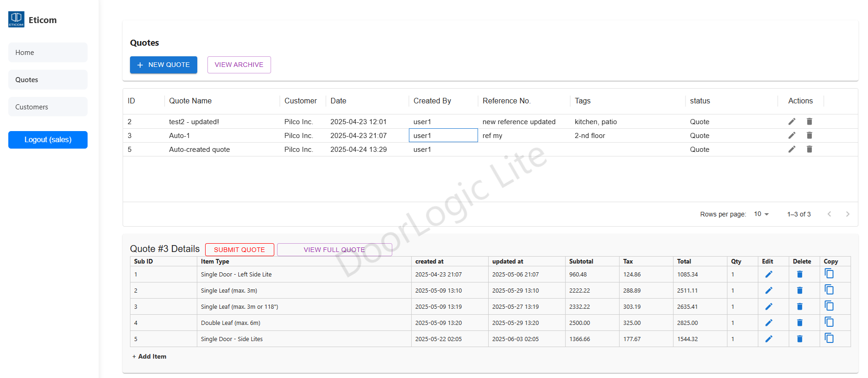Click the Add Item link
Viewport: 868px width, 378px height.
pyautogui.click(x=149, y=356)
